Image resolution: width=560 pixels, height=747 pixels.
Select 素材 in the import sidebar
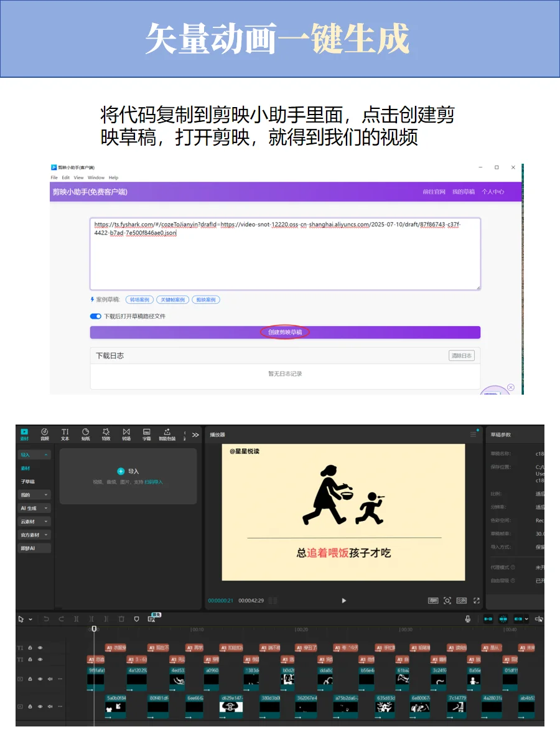pyautogui.click(x=26, y=468)
